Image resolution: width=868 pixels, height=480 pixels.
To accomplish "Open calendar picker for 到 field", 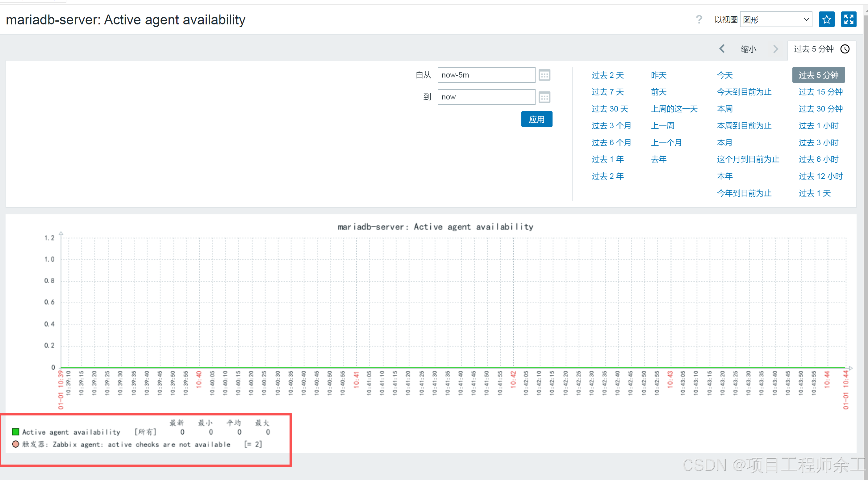I will pyautogui.click(x=544, y=97).
